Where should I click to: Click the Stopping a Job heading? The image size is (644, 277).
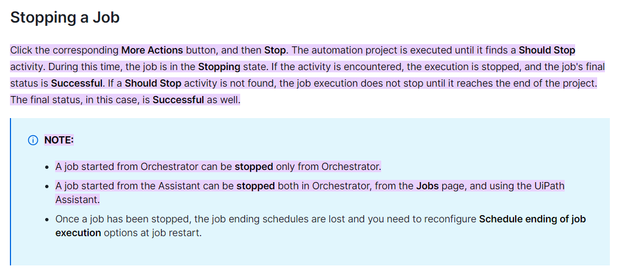click(65, 17)
